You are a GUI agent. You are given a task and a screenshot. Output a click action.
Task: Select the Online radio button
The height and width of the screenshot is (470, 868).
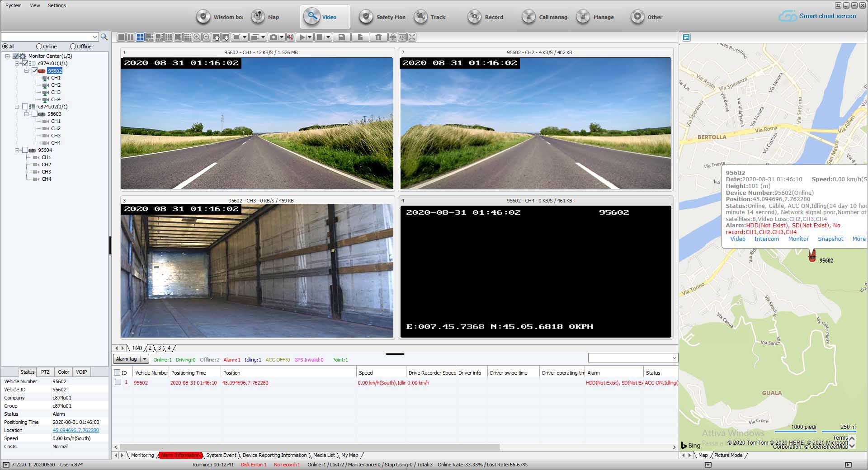pyautogui.click(x=38, y=46)
